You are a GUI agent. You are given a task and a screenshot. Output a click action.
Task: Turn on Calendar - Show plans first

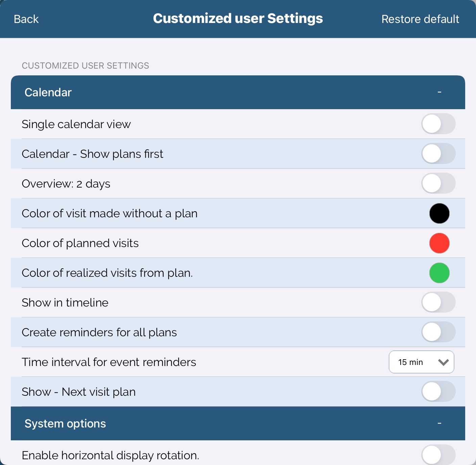click(438, 154)
